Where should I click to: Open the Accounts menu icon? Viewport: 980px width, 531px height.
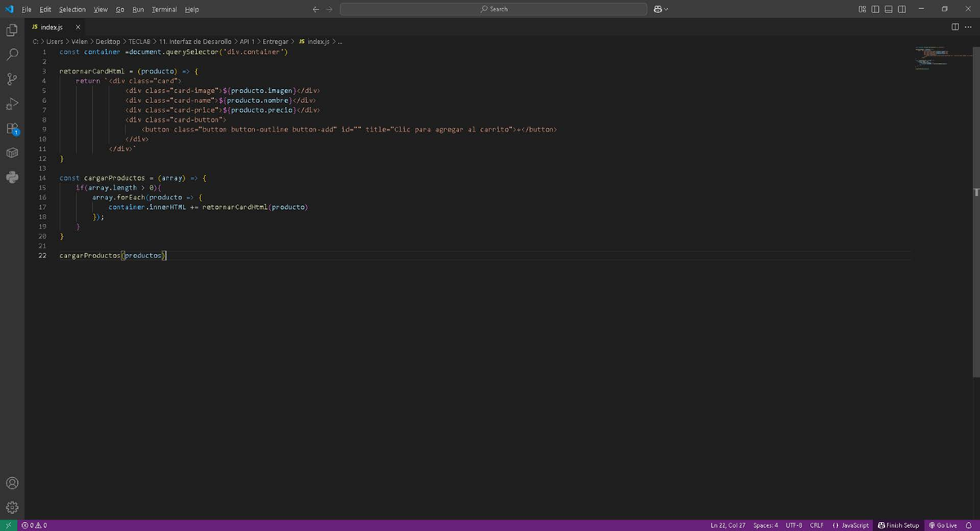click(x=12, y=483)
